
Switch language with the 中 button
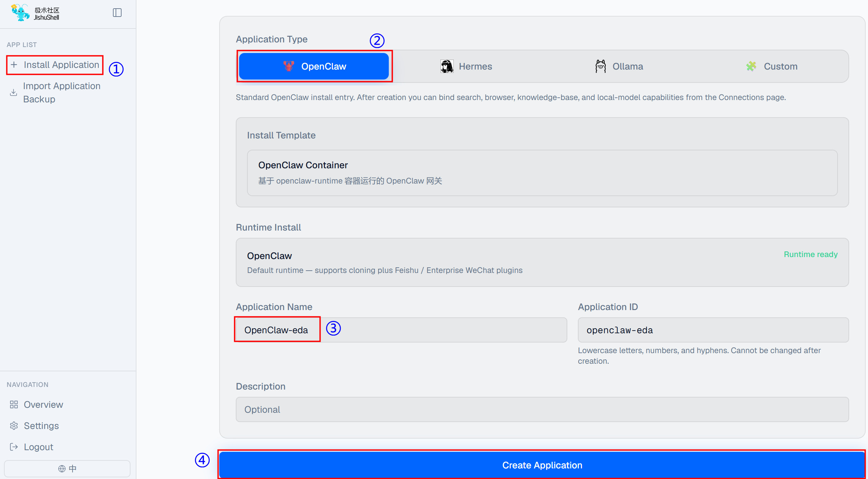67,468
